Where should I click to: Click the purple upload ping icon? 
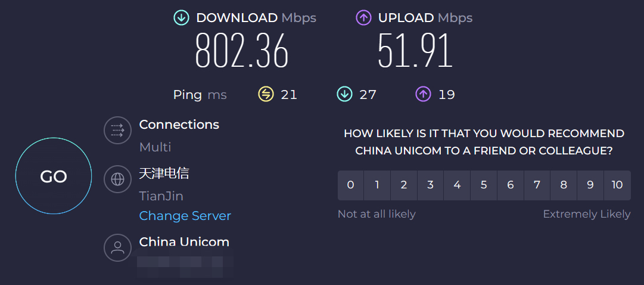point(423,94)
